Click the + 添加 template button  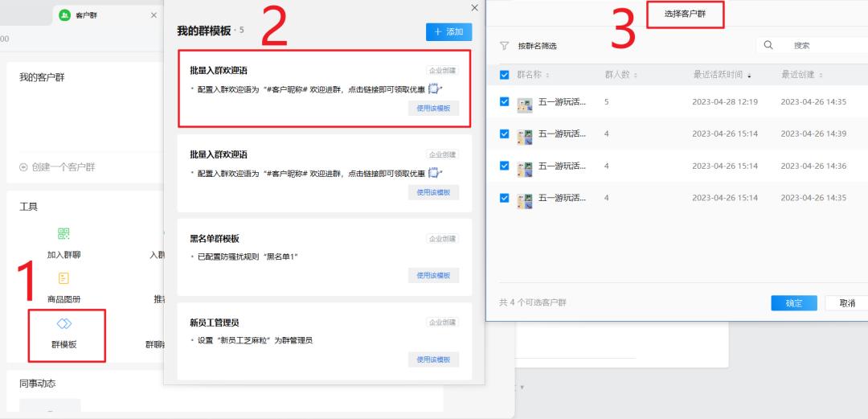tap(449, 32)
